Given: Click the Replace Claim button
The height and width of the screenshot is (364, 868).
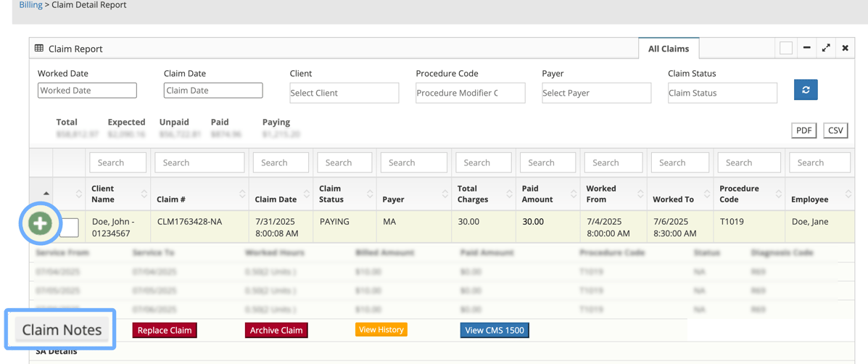Looking at the screenshot, I should 165,331.
